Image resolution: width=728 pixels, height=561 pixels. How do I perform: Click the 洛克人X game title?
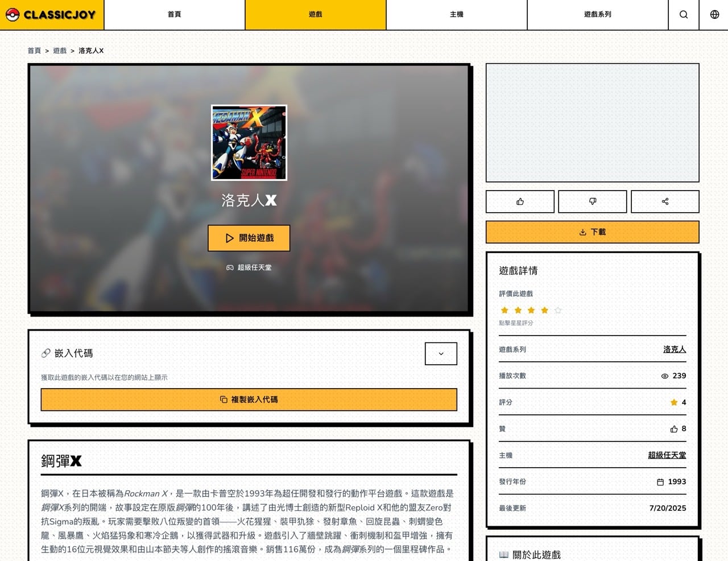249,200
